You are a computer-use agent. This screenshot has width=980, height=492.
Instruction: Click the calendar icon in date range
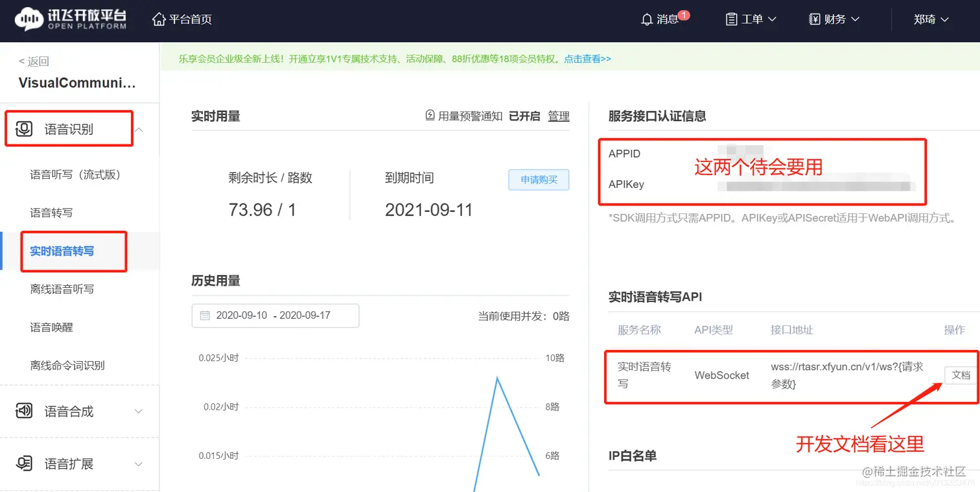coord(205,316)
